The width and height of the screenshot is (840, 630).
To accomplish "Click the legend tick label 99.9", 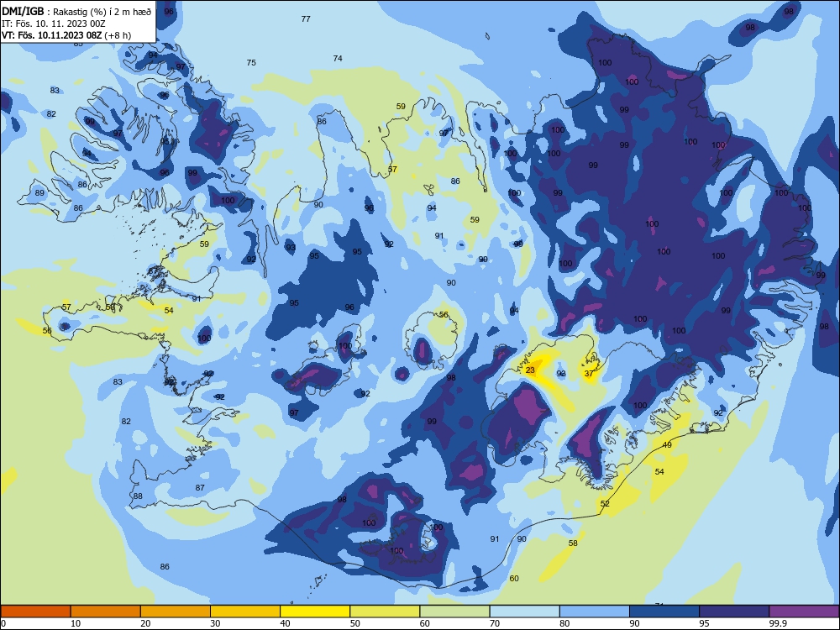I will pos(777,623).
